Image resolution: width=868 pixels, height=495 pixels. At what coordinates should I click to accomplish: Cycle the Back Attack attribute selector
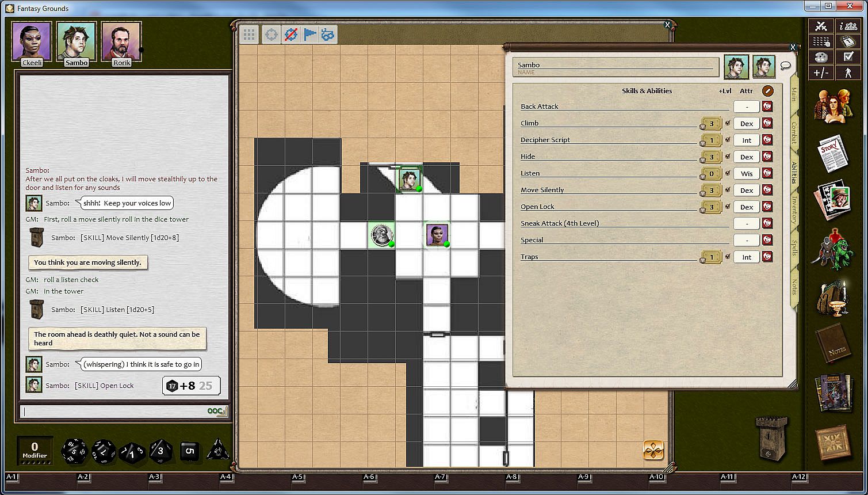pyautogui.click(x=747, y=106)
